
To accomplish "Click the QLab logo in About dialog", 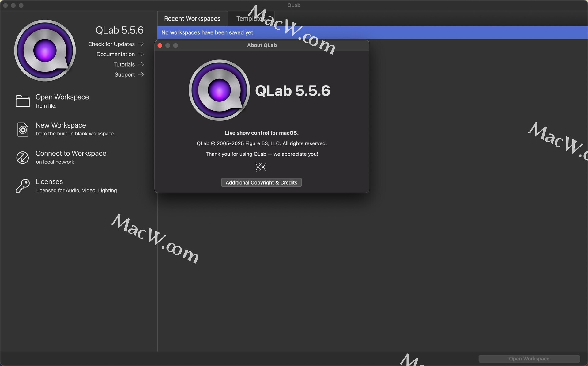I will click(x=219, y=90).
